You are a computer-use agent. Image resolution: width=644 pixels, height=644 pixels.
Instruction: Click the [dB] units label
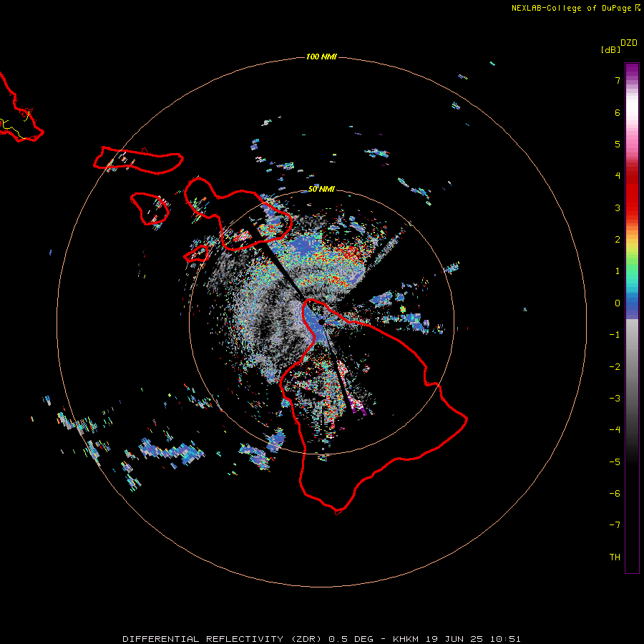pos(611,49)
